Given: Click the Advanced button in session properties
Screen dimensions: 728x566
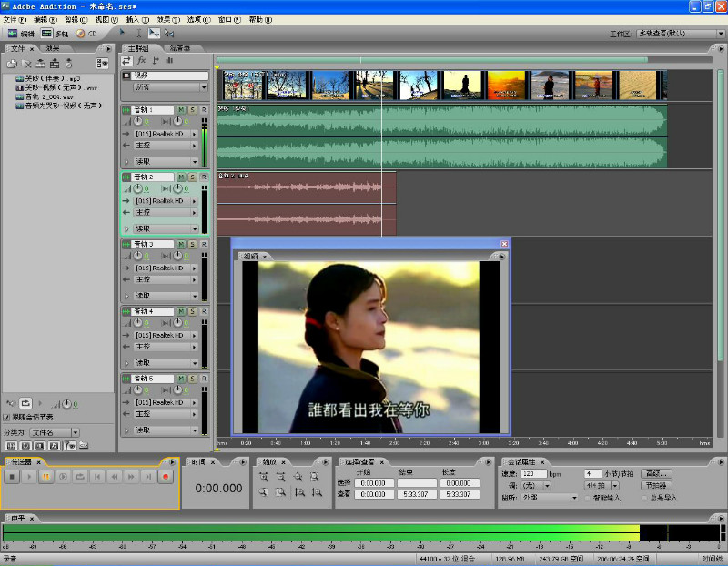Looking at the screenshot, I should pos(656,474).
